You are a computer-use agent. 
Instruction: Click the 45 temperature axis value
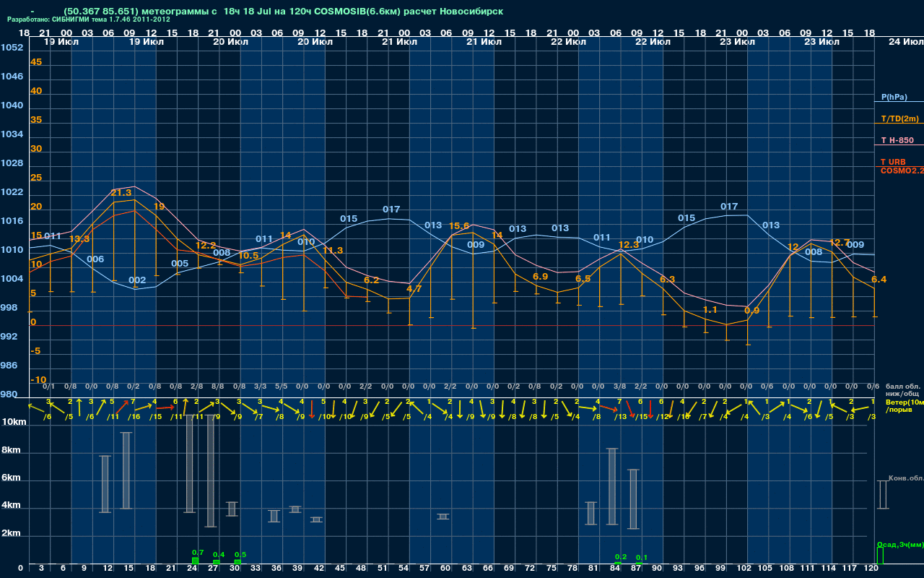[x=36, y=62]
